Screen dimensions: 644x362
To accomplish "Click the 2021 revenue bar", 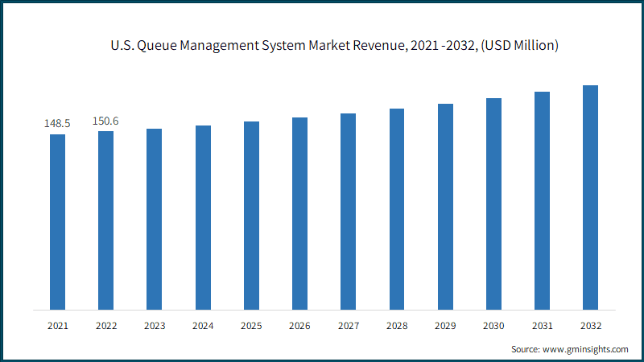I will click(57, 222).
